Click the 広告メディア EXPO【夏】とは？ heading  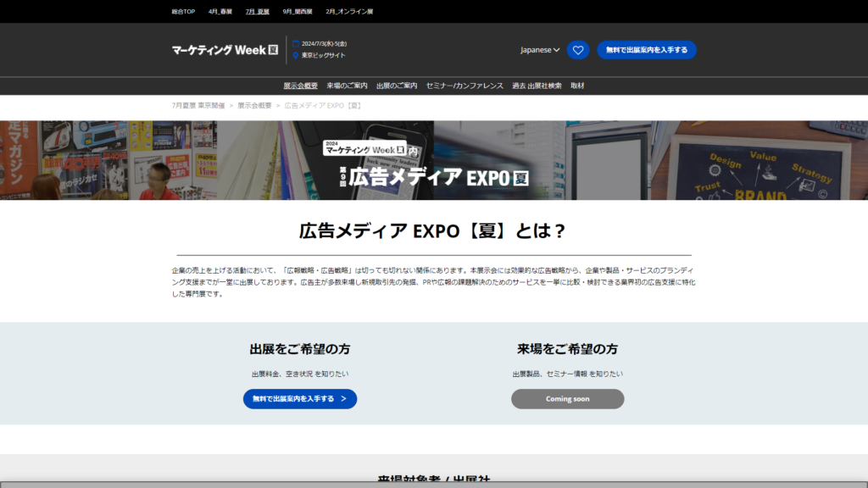[434, 230]
